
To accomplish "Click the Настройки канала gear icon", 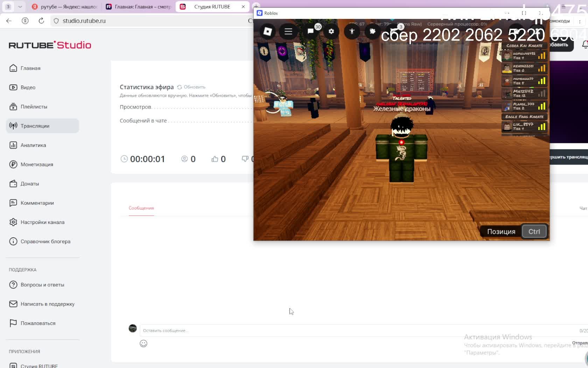I will point(13,222).
